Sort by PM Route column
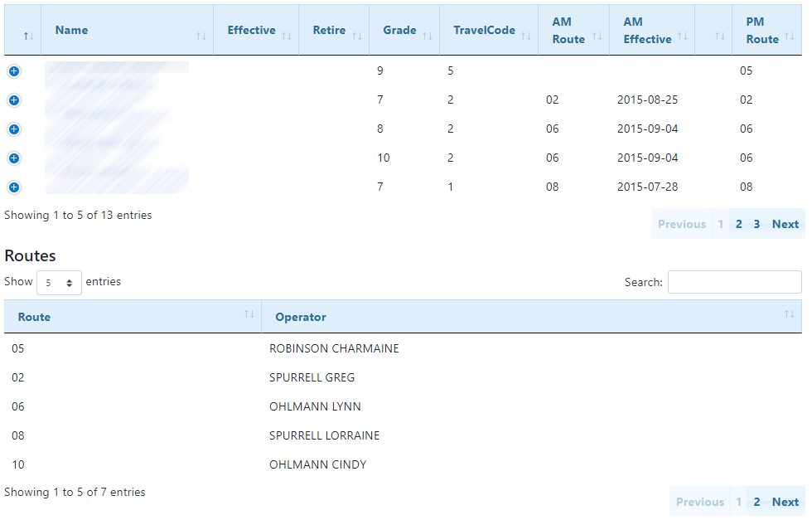The width and height of the screenshot is (812, 520). [766, 31]
